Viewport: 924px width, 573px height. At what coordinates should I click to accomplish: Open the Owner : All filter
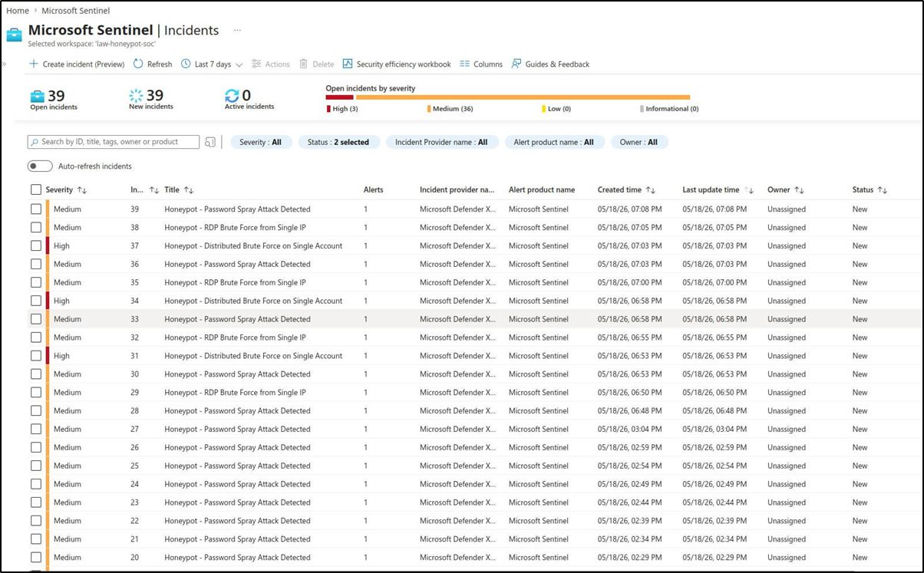click(x=639, y=142)
